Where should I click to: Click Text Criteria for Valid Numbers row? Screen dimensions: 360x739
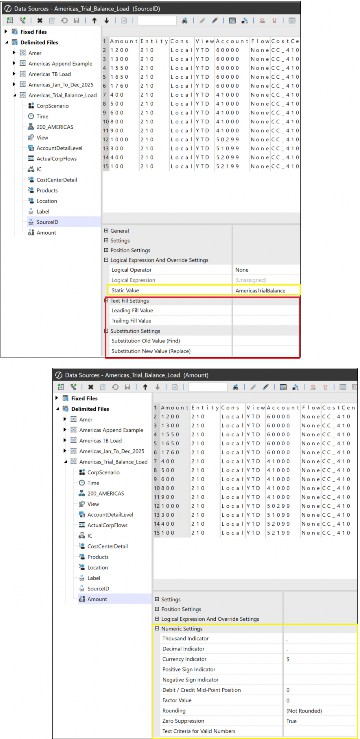point(256,731)
